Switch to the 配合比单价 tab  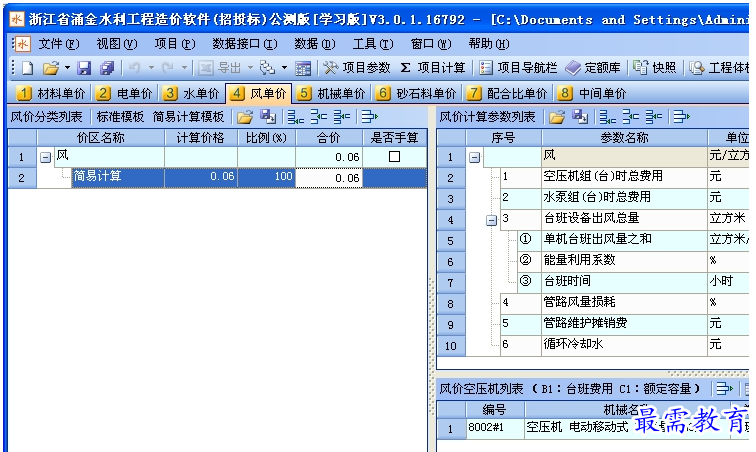click(x=506, y=93)
